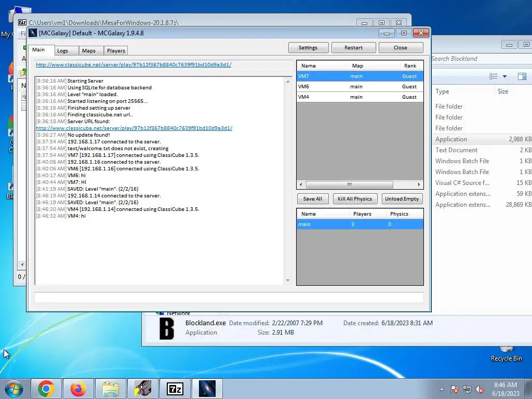The image size is (532, 399).
Task: Open Recycle Bin on the desktop
Action: [506, 354]
